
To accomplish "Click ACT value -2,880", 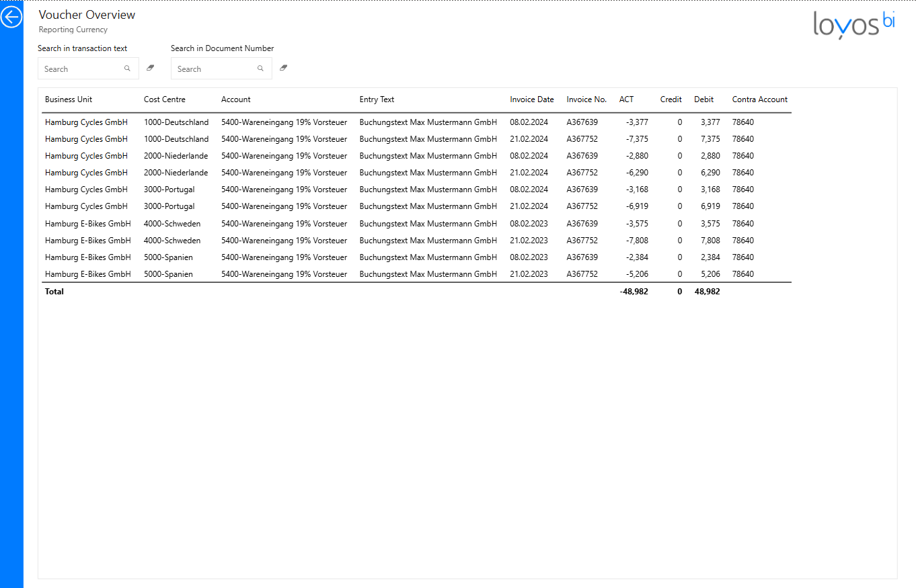I will point(637,156).
